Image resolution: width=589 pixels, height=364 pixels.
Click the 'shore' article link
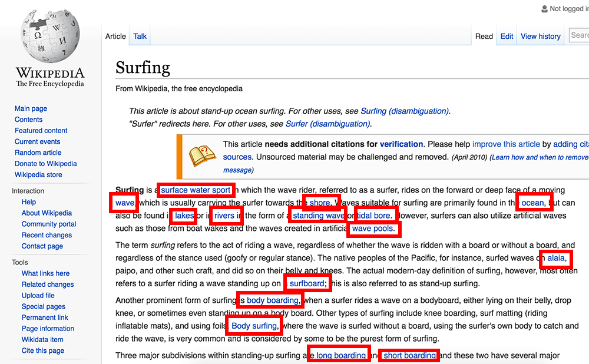point(320,203)
